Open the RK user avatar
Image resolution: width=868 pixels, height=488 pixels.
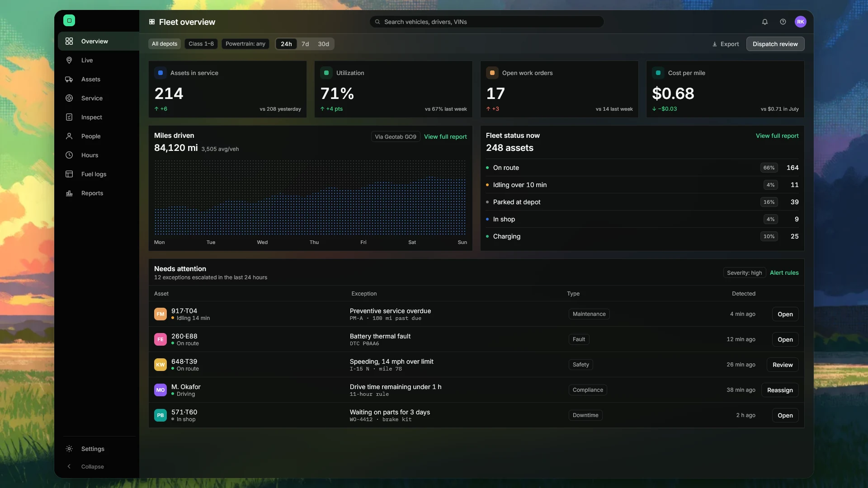(x=801, y=22)
